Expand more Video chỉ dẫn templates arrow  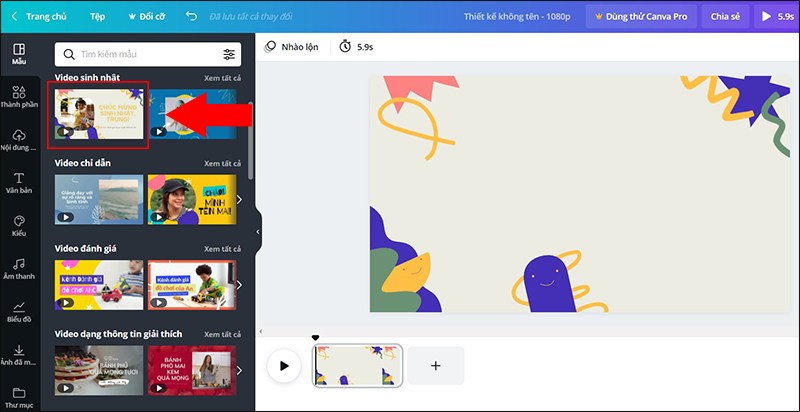point(239,199)
